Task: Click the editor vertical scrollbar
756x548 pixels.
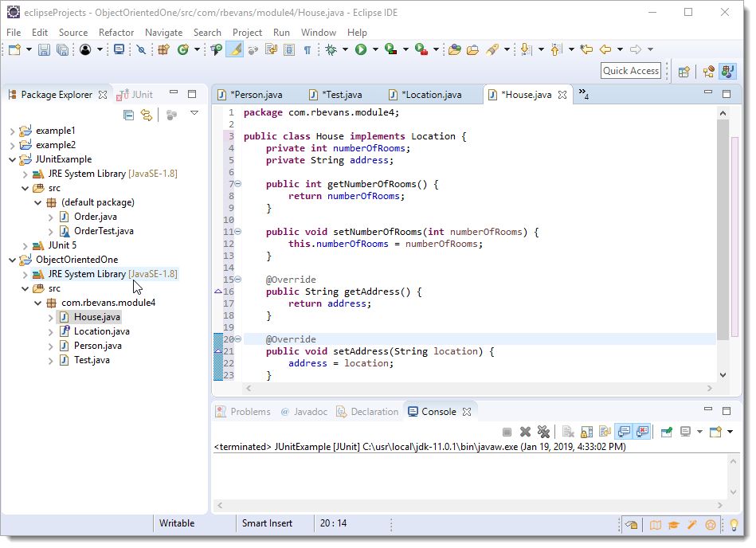Action: coord(723,229)
